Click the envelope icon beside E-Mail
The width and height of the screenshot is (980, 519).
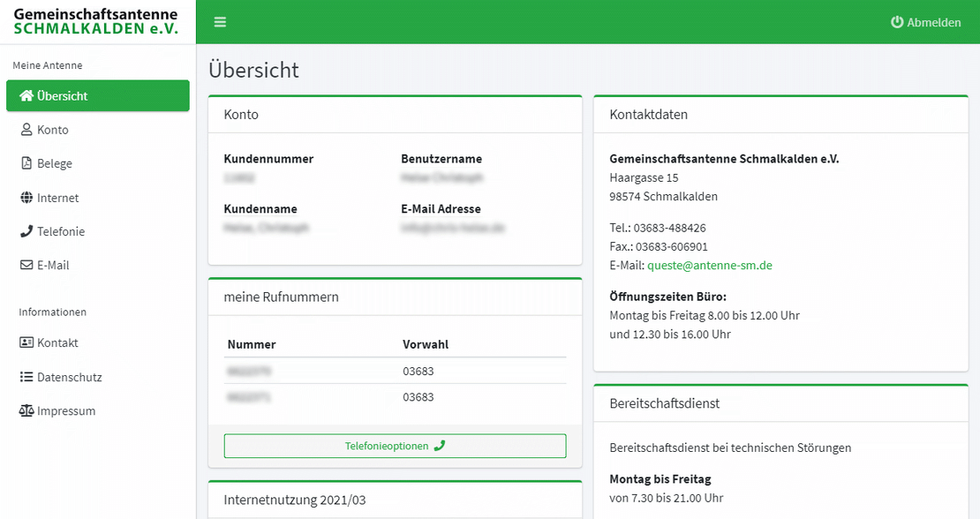26,265
